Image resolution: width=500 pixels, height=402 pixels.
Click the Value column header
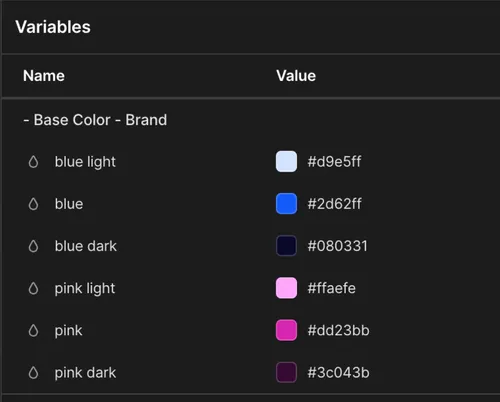click(296, 76)
